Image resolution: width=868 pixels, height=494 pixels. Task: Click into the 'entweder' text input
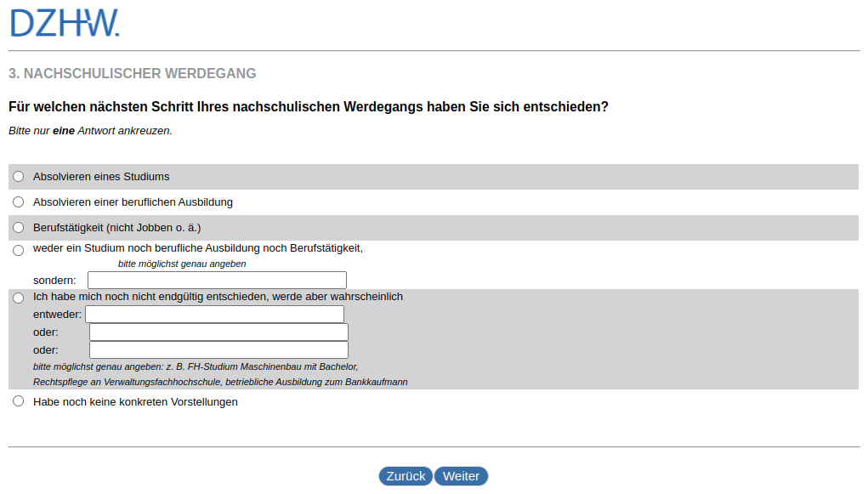(x=214, y=315)
